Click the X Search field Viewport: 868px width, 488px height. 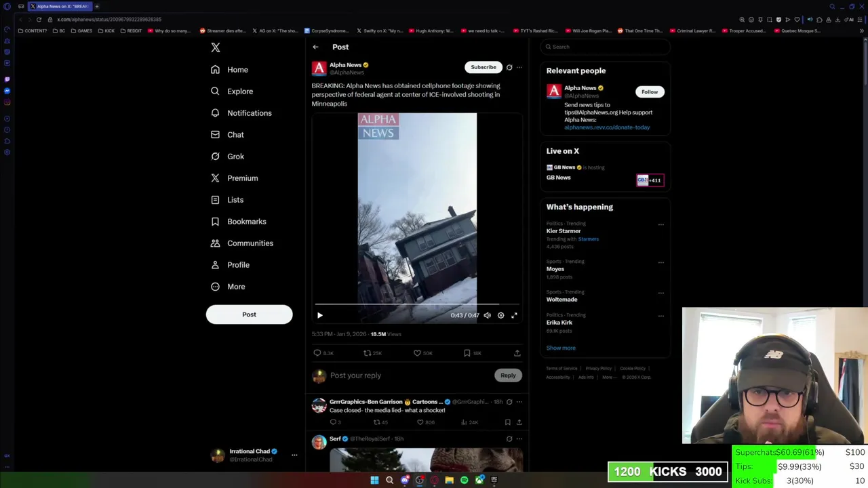click(606, 47)
